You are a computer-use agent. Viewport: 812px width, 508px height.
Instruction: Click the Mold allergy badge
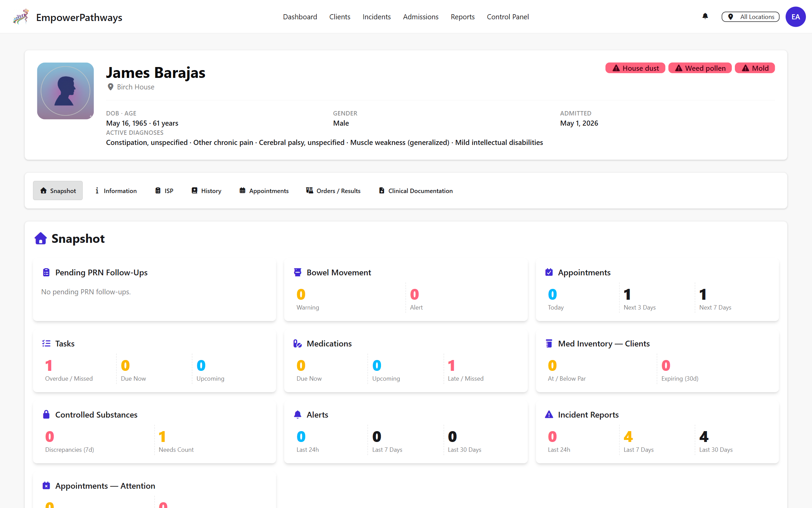coord(755,68)
